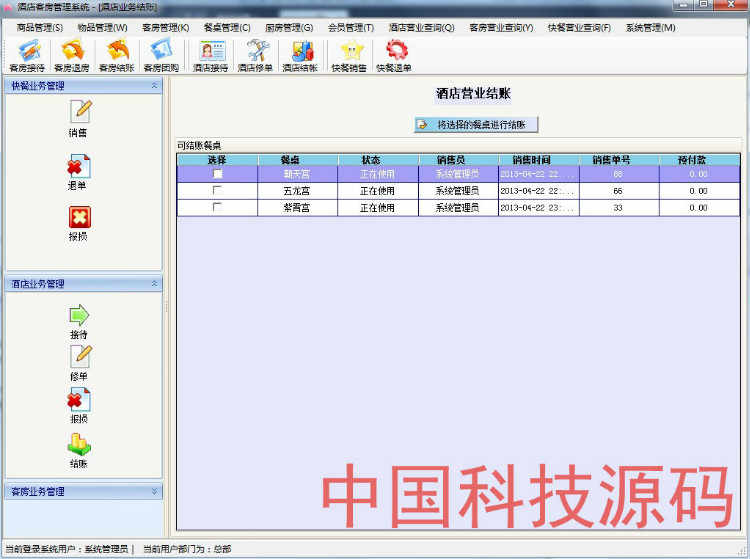Tick the checkbox for 紫霄宫 row

pos(218,207)
